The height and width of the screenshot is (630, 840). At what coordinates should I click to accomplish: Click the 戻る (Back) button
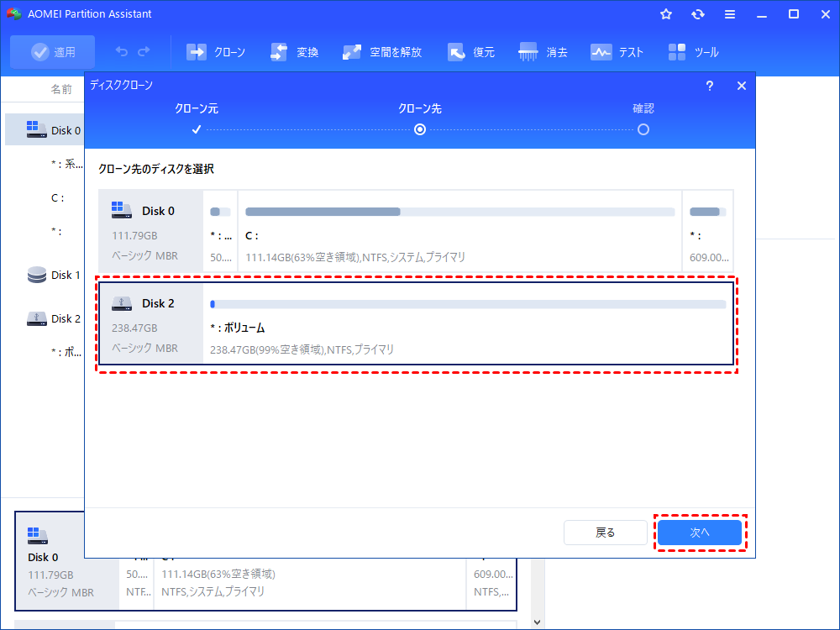tap(605, 533)
